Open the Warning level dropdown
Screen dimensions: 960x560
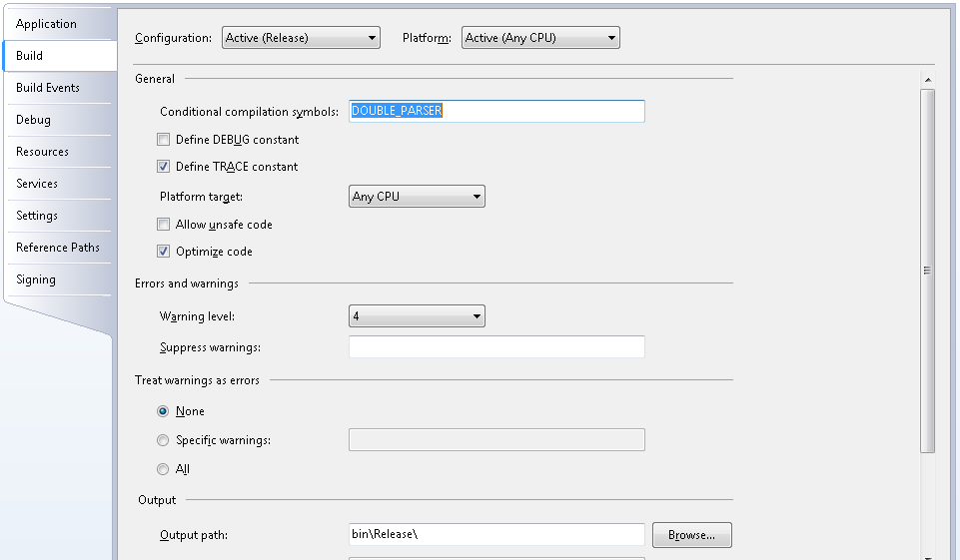click(x=417, y=316)
